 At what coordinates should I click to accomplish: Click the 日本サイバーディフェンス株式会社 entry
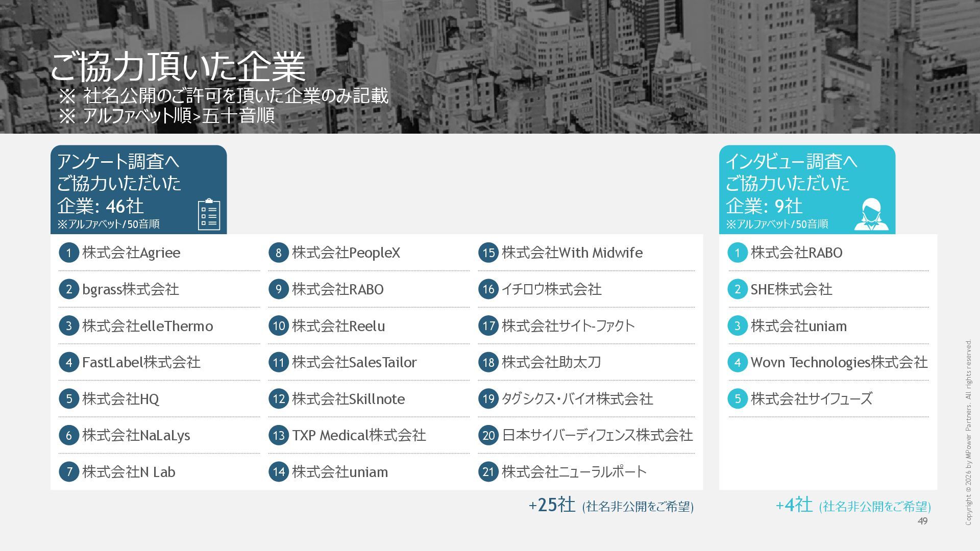597,435
